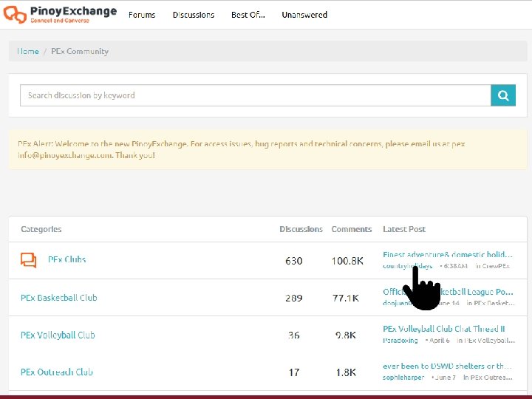Click the In PEx Outrea... category link
The image size is (532, 399).
coord(488,378)
